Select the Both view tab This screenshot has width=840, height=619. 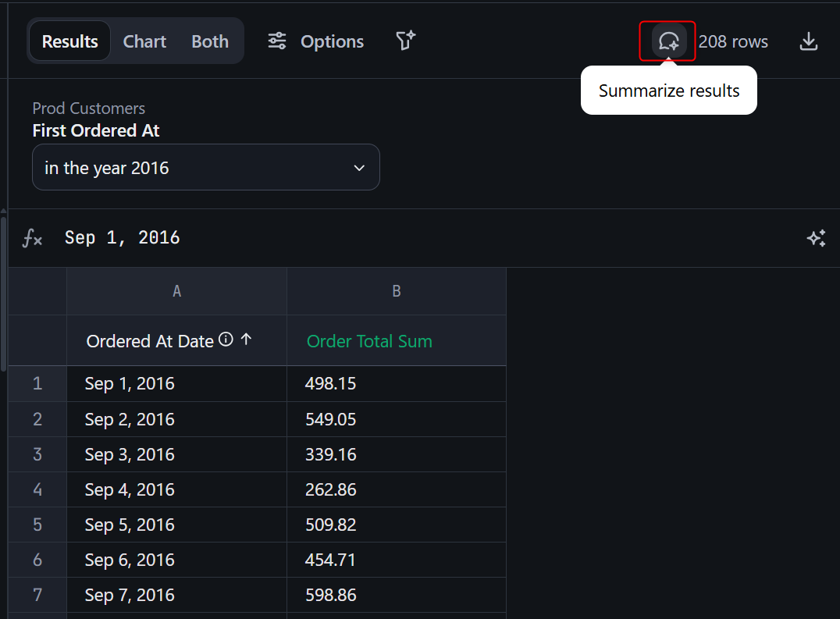tap(210, 41)
